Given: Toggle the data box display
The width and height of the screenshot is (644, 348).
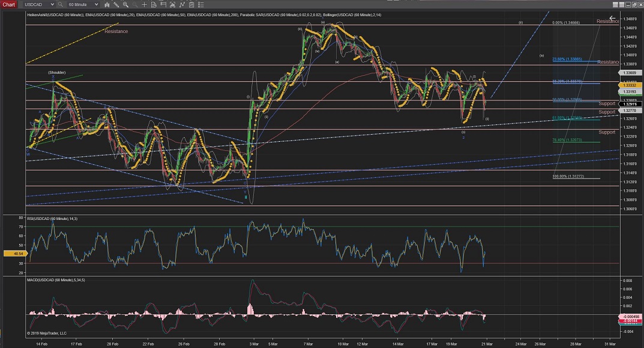Looking at the screenshot, I should click(x=154, y=4).
